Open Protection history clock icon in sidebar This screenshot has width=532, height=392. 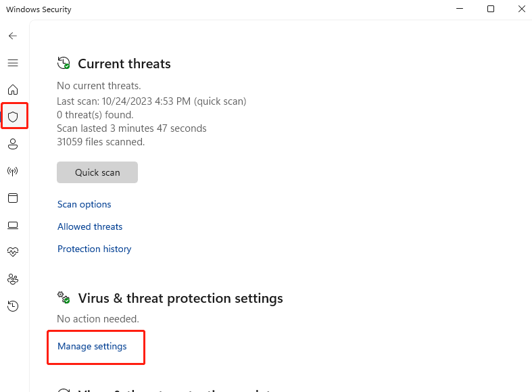[x=13, y=306]
